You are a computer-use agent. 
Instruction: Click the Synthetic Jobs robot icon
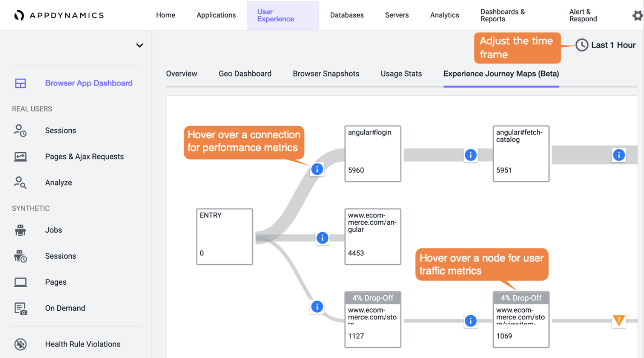click(20, 230)
